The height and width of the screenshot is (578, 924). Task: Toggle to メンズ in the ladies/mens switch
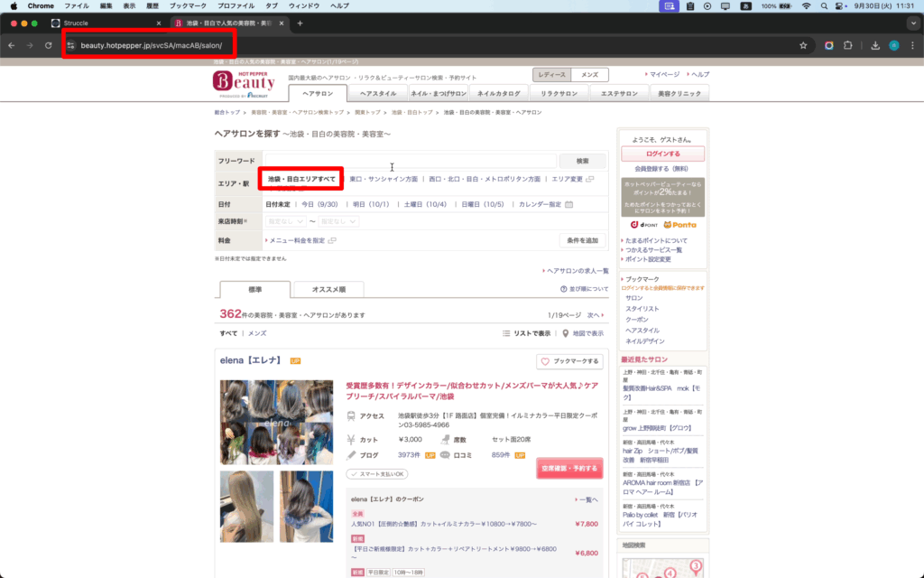click(590, 75)
